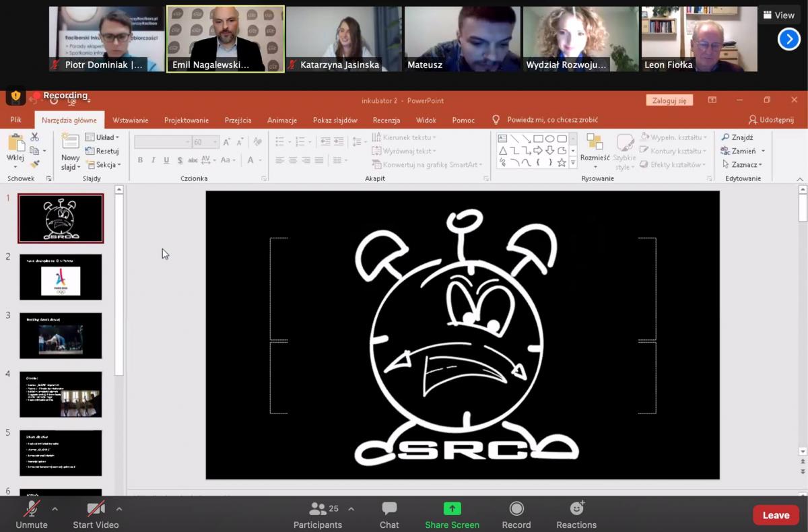This screenshot has width=808, height=532.
Task: Open the Zoom Chat panel
Action: tap(389, 515)
